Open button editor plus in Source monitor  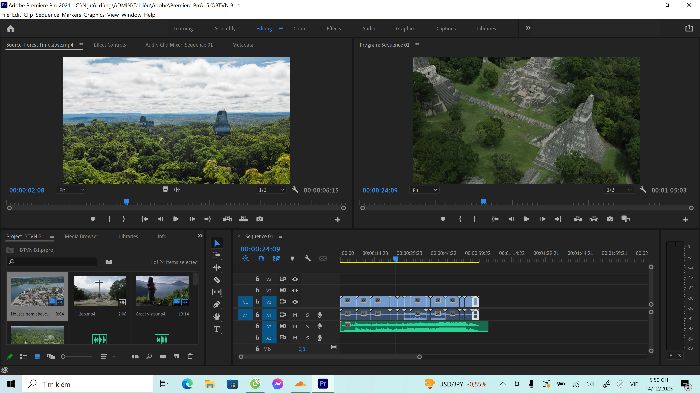click(338, 219)
